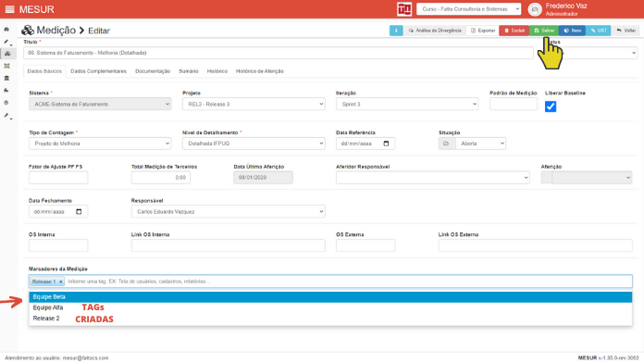Click the Padrão de Medição field
The width and height of the screenshot is (644, 363).
[x=514, y=104]
